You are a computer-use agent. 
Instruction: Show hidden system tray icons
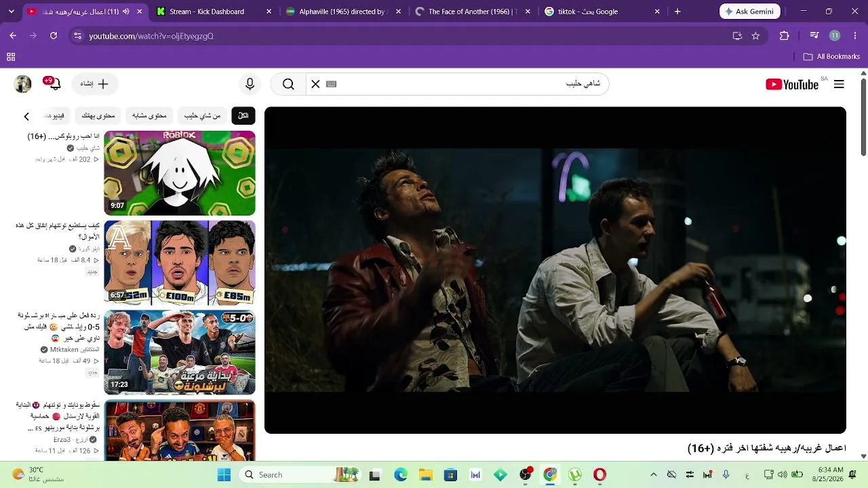653,475
